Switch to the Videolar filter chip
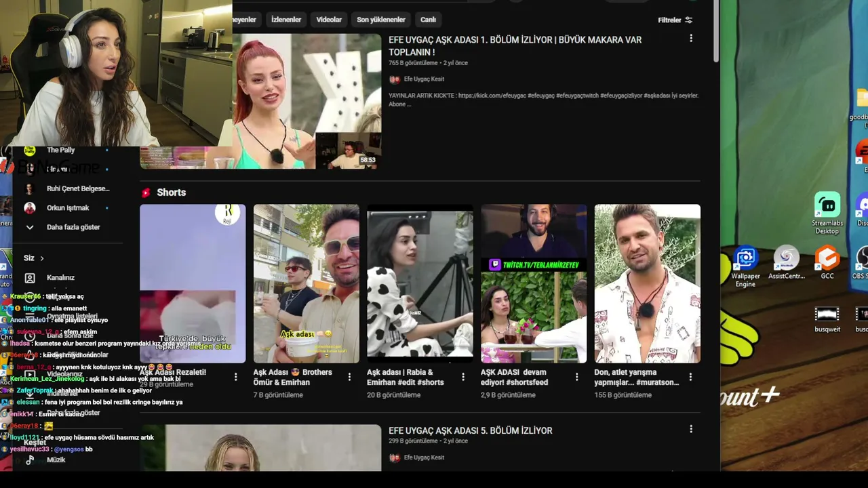This screenshot has width=868, height=488. click(x=329, y=20)
